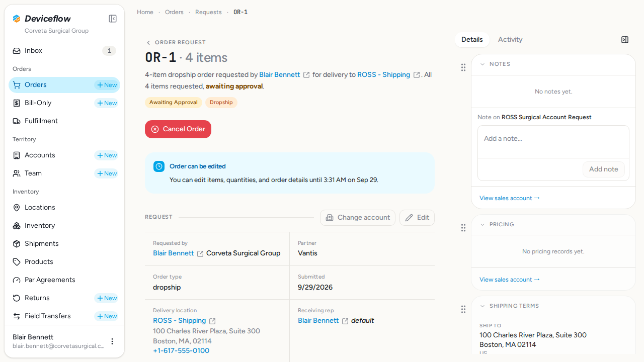Add a new Bill-Only via +New
Viewport: 644px width, 362px height.
(x=107, y=103)
